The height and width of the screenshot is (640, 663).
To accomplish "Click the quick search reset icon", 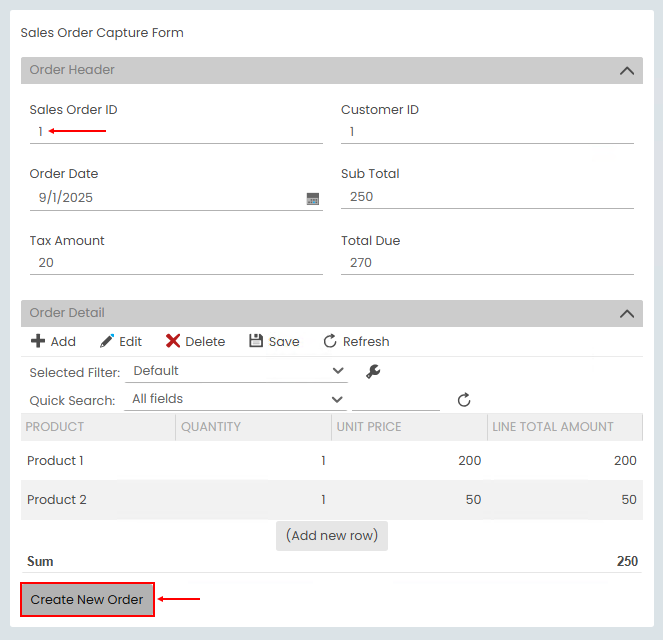I will [464, 400].
